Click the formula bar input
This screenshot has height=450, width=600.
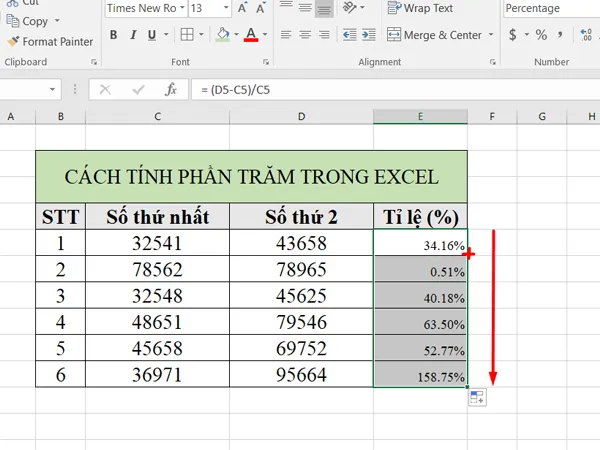[390, 89]
